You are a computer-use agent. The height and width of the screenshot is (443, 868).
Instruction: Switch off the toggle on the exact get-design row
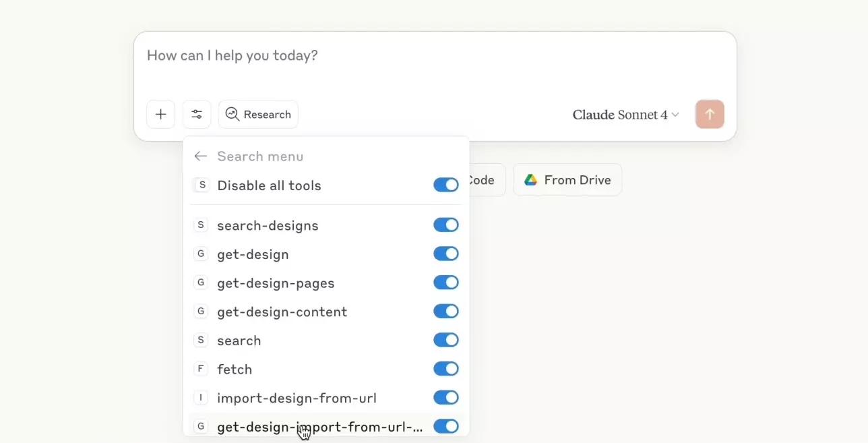coord(446,254)
